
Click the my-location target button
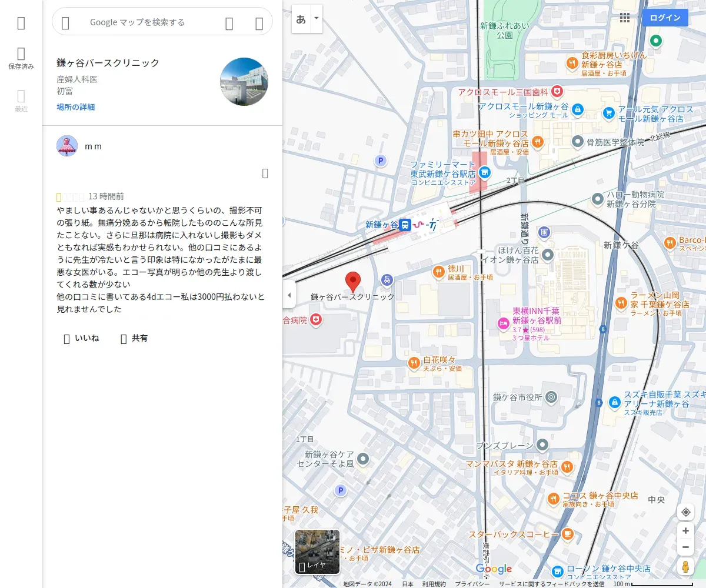685,512
